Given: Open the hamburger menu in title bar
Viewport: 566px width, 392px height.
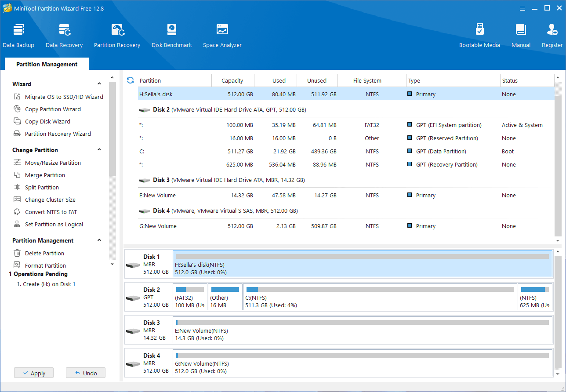Looking at the screenshot, I should point(522,8).
